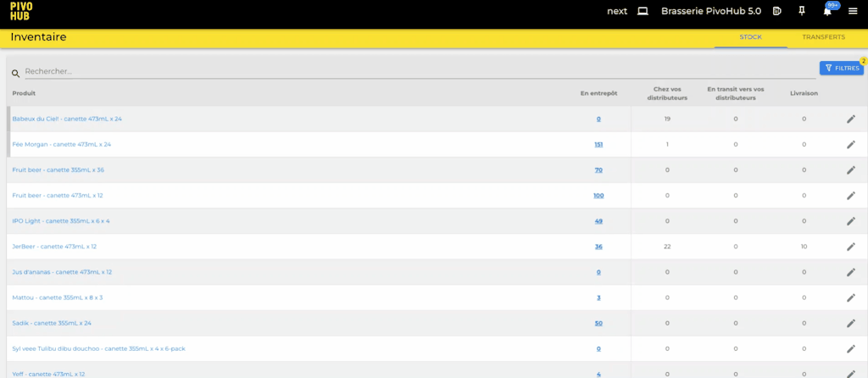Click En transit vers vos distributeurs header
The width and height of the screenshot is (868, 378).
(x=736, y=93)
